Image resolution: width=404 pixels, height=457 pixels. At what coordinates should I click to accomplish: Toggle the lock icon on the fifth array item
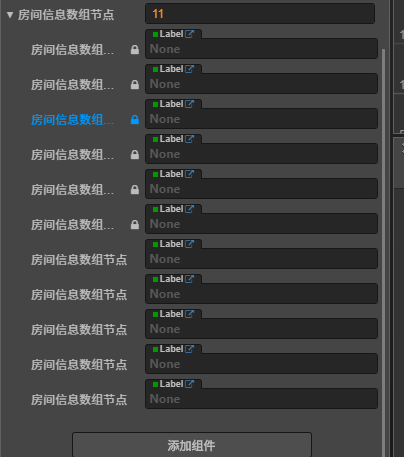(x=135, y=190)
